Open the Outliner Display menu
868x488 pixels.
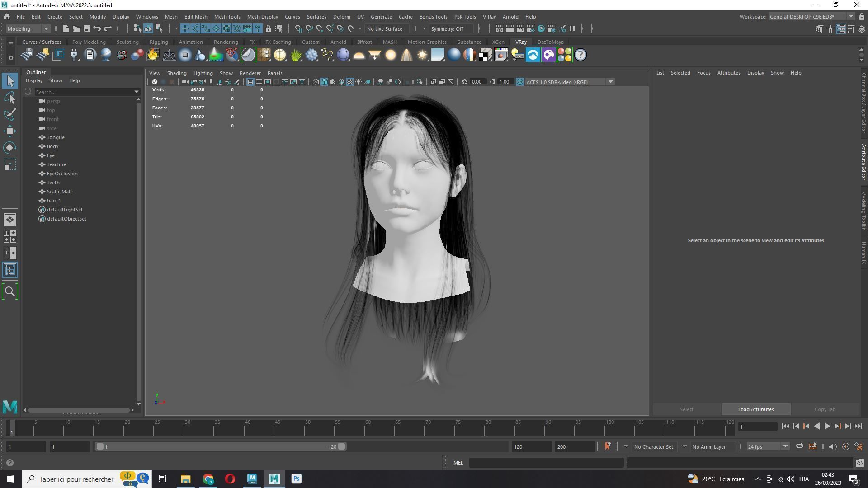click(x=34, y=80)
